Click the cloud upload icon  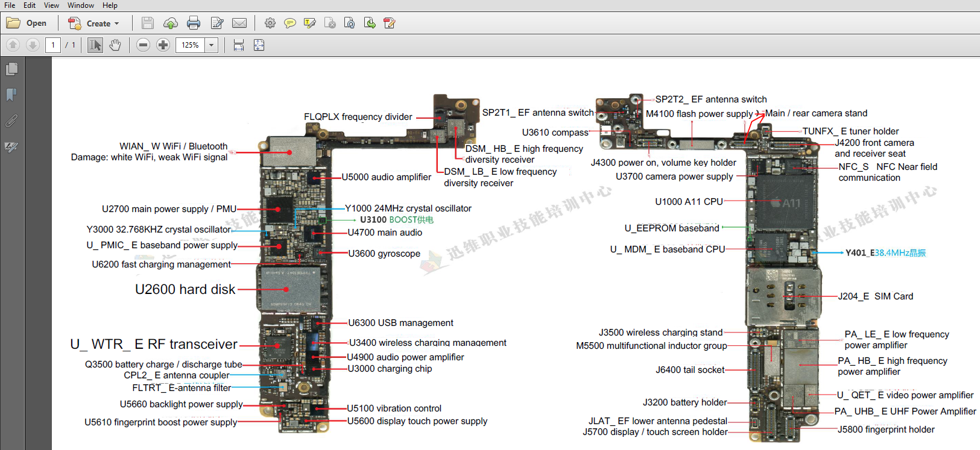click(171, 23)
